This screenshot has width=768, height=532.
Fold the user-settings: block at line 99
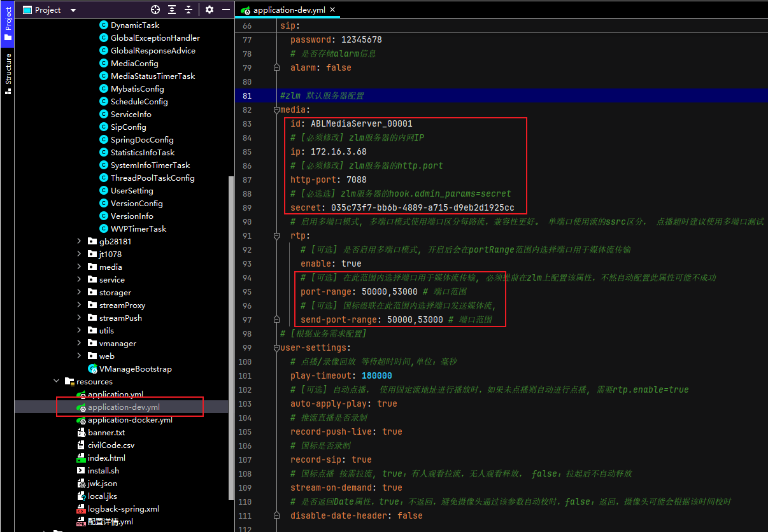(276, 347)
